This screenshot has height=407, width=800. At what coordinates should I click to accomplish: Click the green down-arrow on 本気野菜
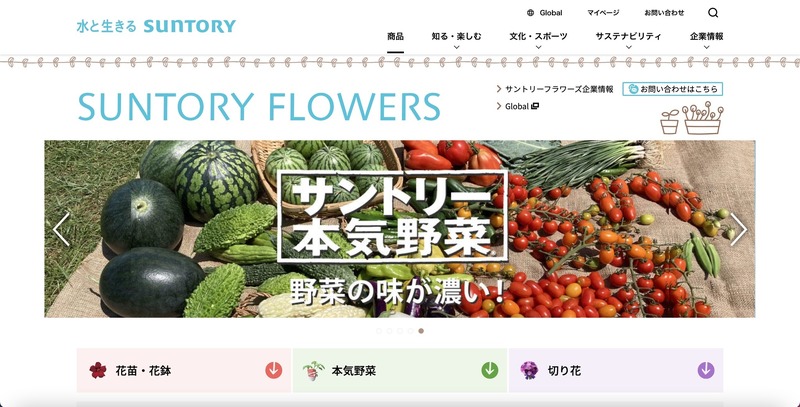click(490, 370)
